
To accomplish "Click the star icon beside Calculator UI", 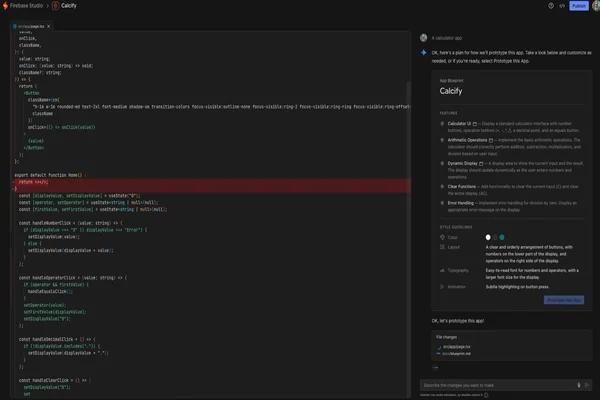I will click(x=442, y=124).
